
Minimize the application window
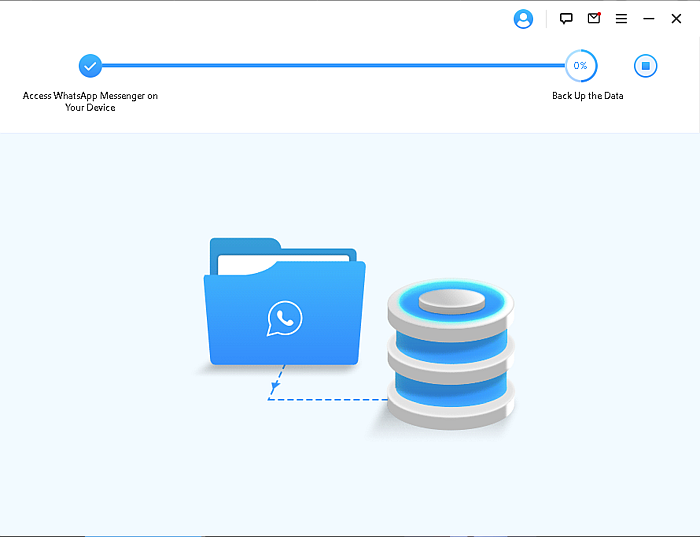(x=649, y=19)
